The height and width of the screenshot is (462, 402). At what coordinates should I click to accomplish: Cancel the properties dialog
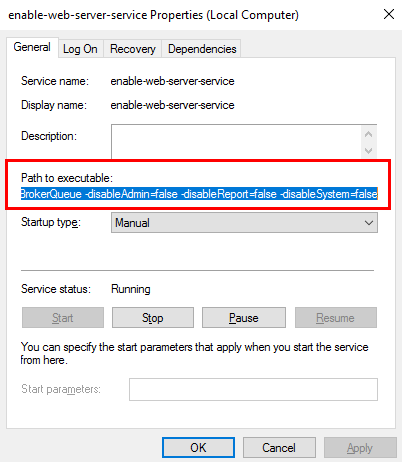click(279, 448)
